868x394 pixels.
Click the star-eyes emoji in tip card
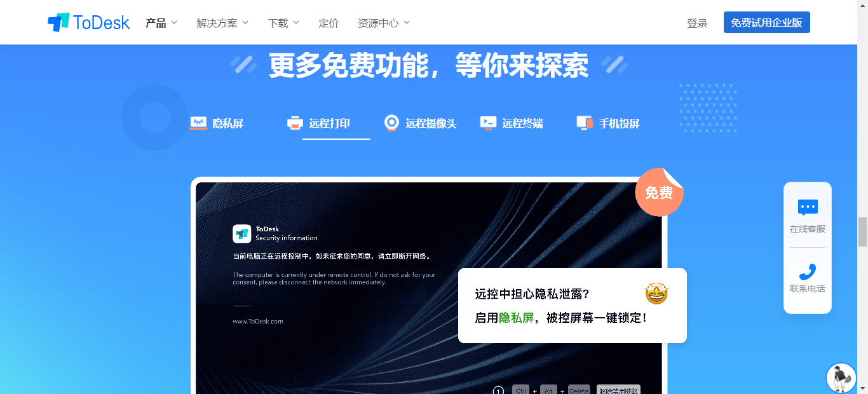656,294
